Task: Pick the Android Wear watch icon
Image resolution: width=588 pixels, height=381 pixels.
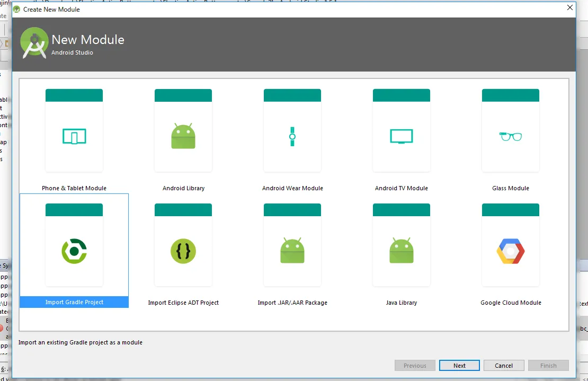Action: click(x=292, y=137)
